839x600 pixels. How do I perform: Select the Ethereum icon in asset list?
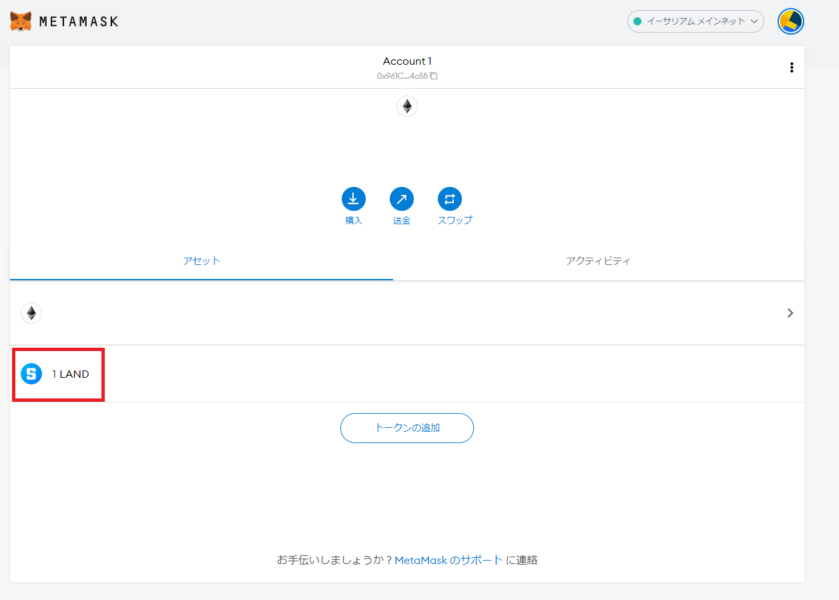32,313
